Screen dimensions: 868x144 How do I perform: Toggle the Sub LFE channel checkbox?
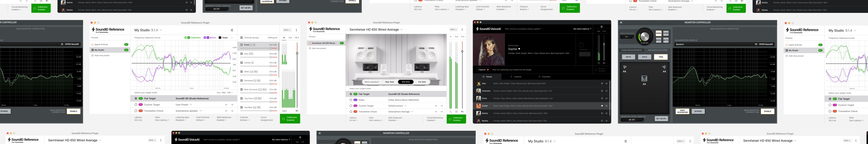coord(241,54)
